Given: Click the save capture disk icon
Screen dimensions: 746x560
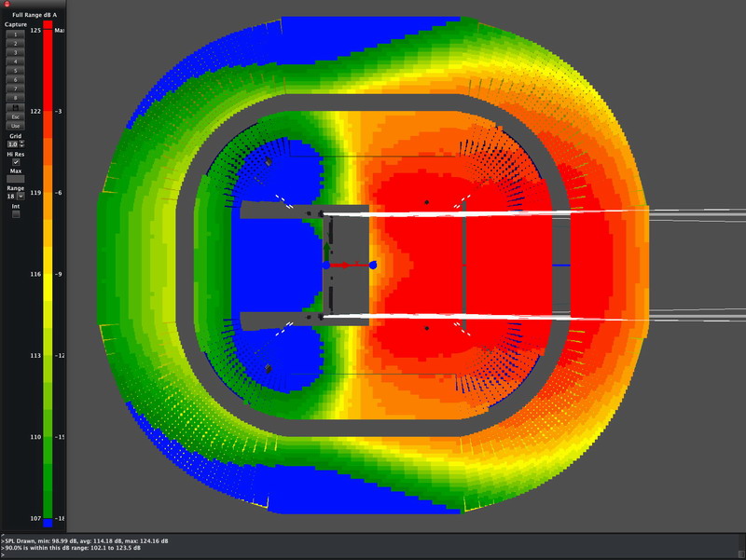Looking at the screenshot, I should pyautogui.click(x=15, y=106).
